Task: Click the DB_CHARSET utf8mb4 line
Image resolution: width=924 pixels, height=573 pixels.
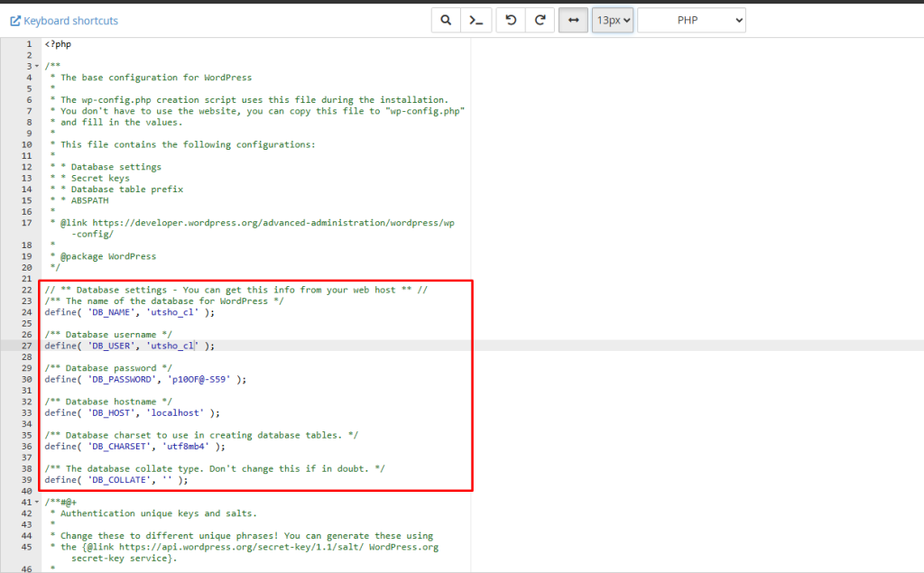Action: coord(135,447)
